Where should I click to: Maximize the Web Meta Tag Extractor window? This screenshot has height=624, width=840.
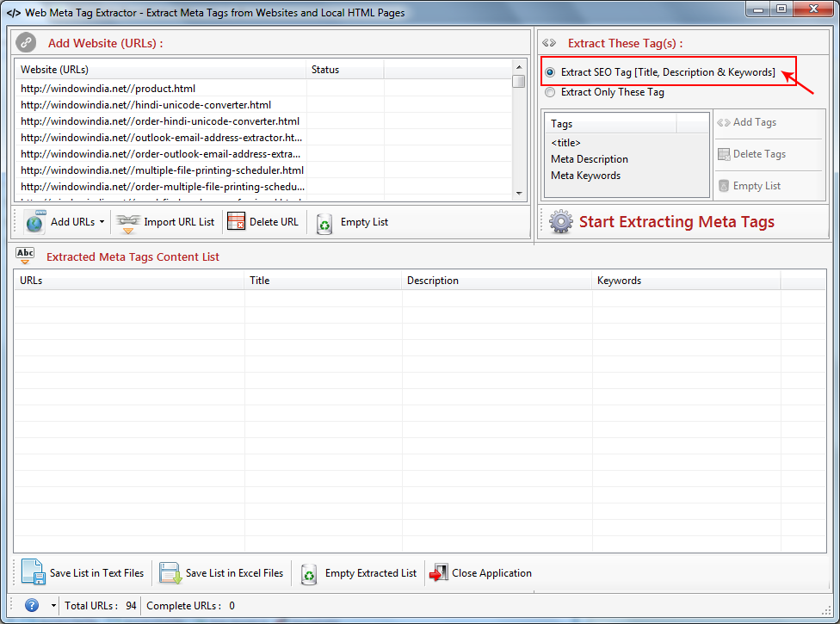coord(781,9)
